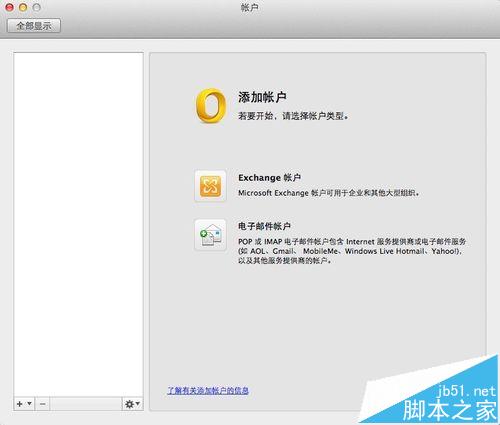Viewport: 500px width, 425px height.
Task: Click the 全部显示 button
Action: (34, 26)
